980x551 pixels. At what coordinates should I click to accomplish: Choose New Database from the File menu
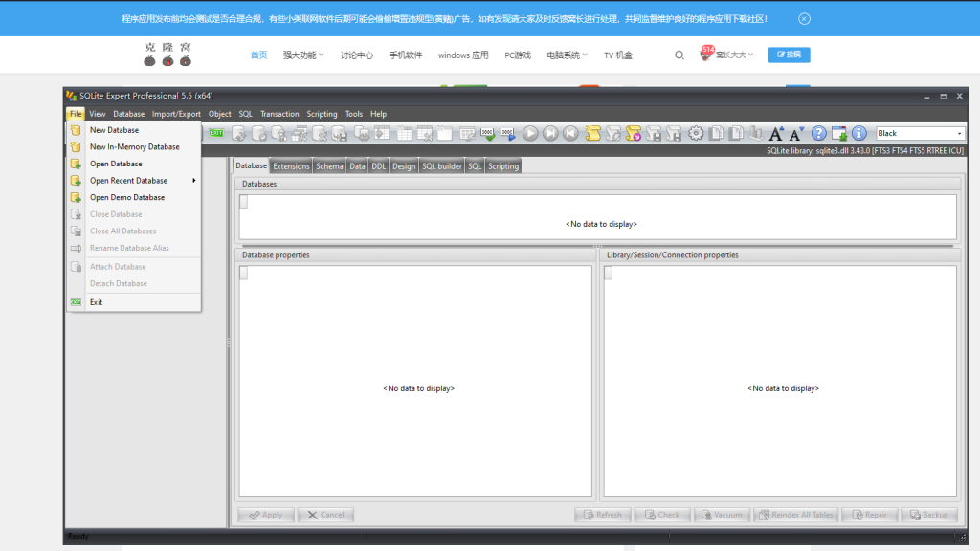(x=134, y=130)
